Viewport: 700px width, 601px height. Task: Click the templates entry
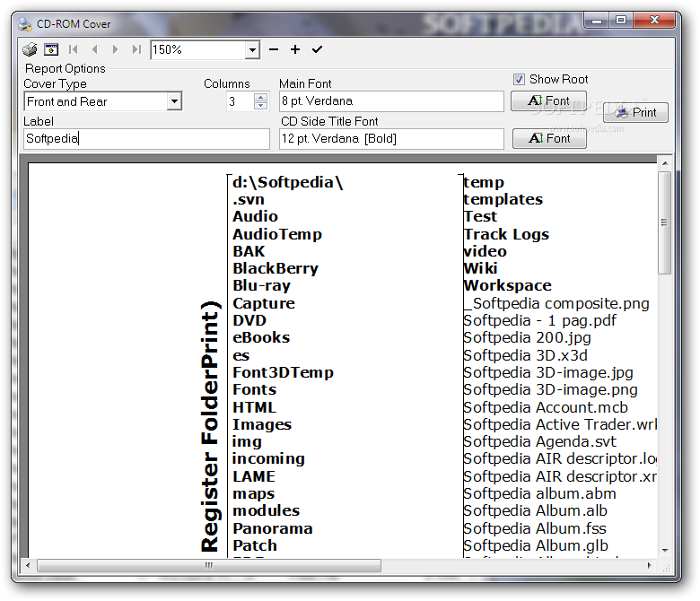[x=503, y=199]
